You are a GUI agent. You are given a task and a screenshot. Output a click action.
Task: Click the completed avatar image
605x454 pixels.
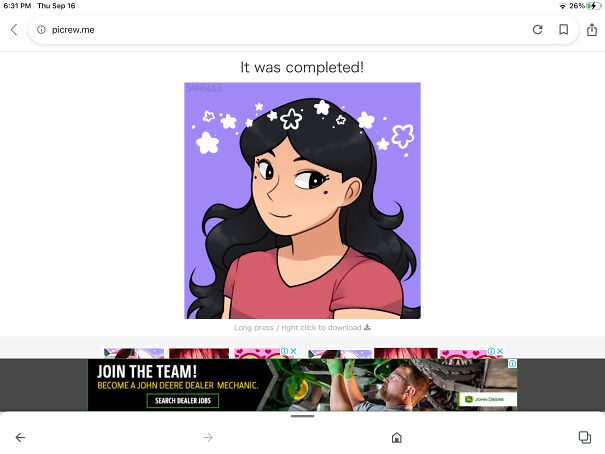point(302,200)
